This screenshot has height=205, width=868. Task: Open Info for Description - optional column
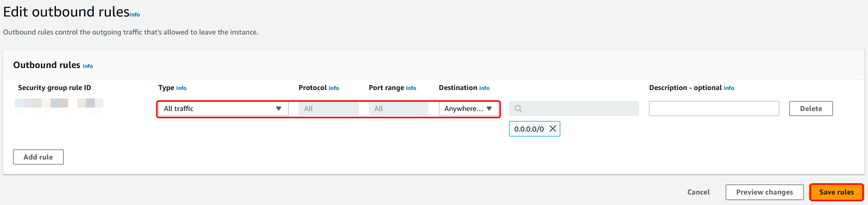[729, 88]
